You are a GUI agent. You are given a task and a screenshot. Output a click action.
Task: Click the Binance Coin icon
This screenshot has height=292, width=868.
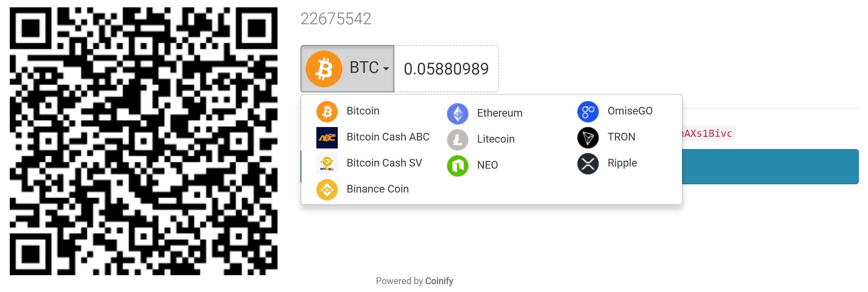point(326,189)
